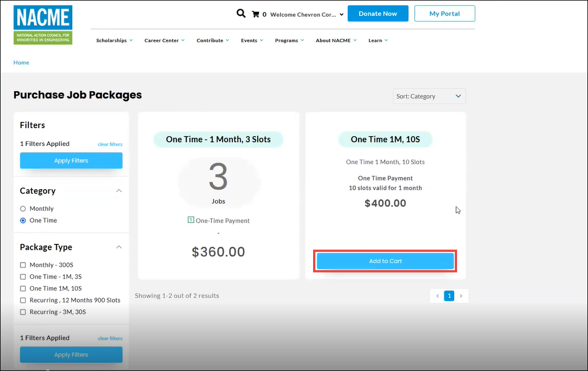Open the Scholarships menu
This screenshot has width=588, height=371.
click(x=114, y=40)
